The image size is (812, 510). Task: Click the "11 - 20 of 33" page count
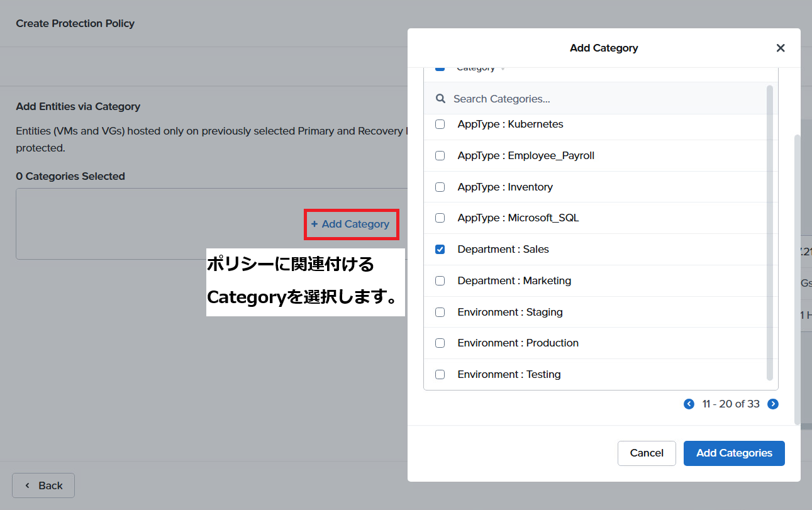click(x=731, y=404)
